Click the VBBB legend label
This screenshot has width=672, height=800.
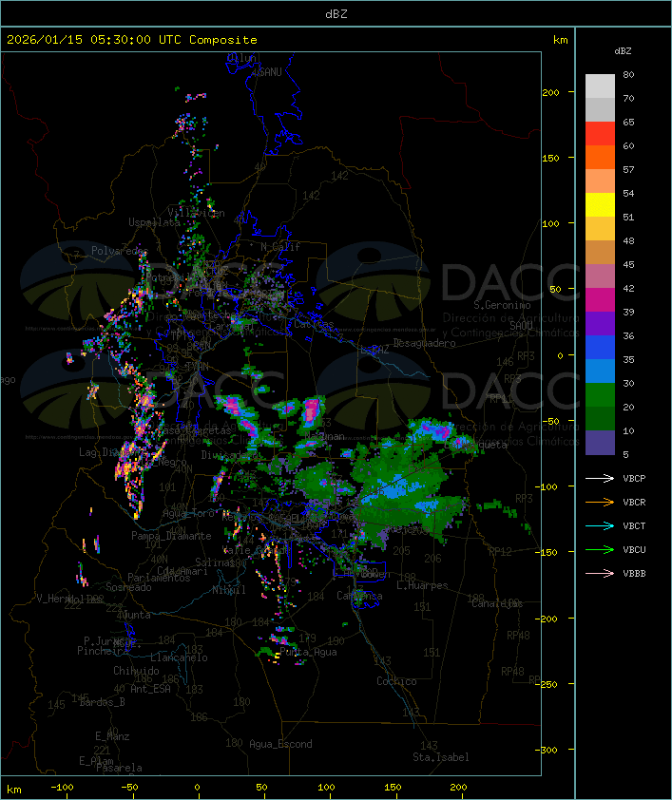click(x=634, y=574)
